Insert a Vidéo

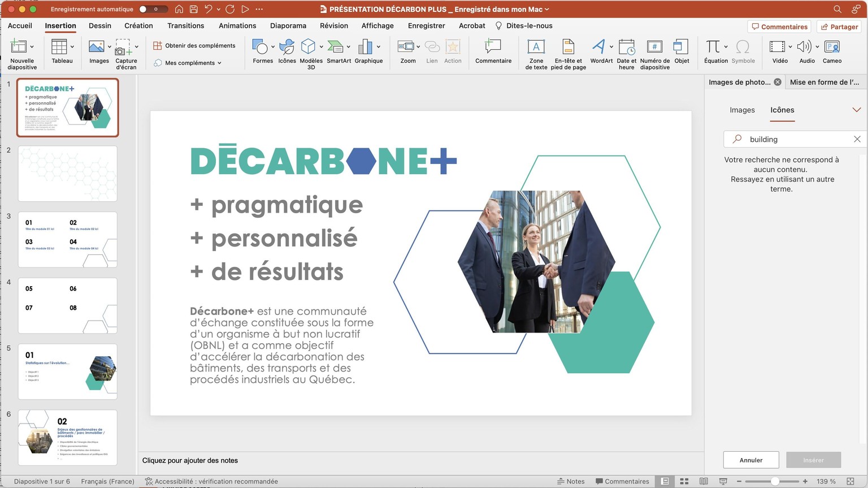point(778,46)
